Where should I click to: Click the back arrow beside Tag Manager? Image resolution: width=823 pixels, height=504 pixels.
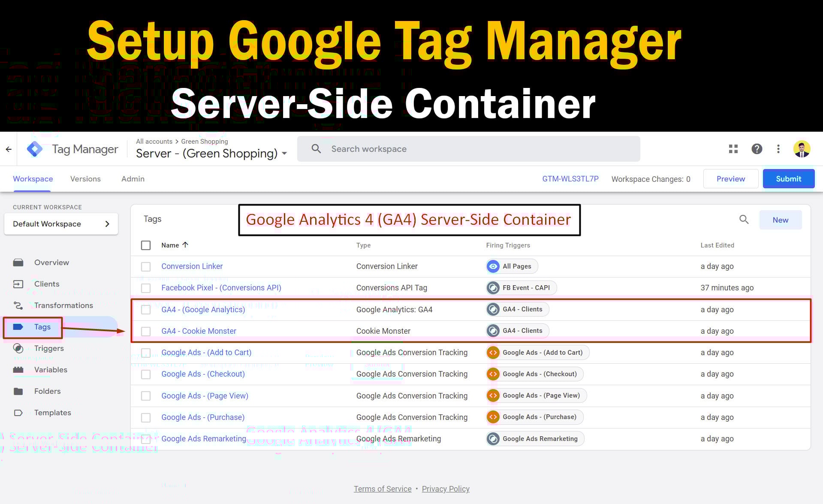click(9, 149)
